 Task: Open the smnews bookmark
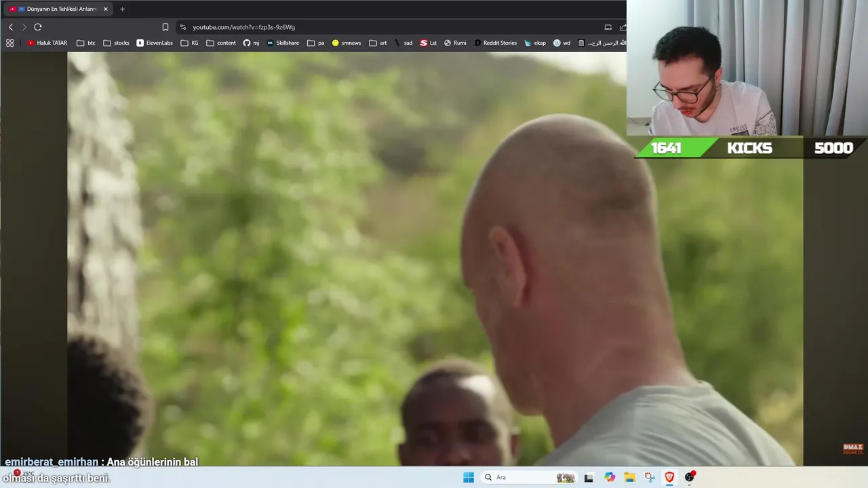(347, 43)
